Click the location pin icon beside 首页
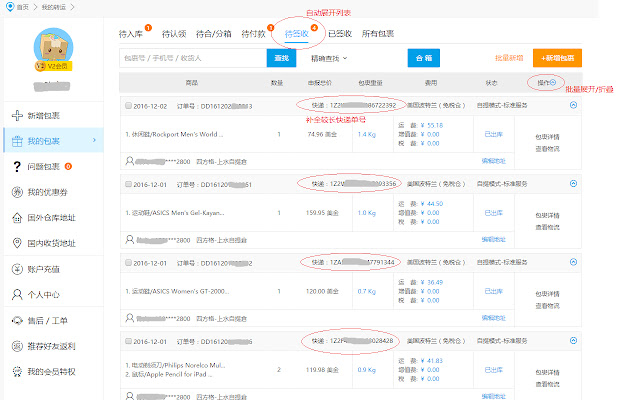This screenshot has height=400, width=640. (10, 7)
